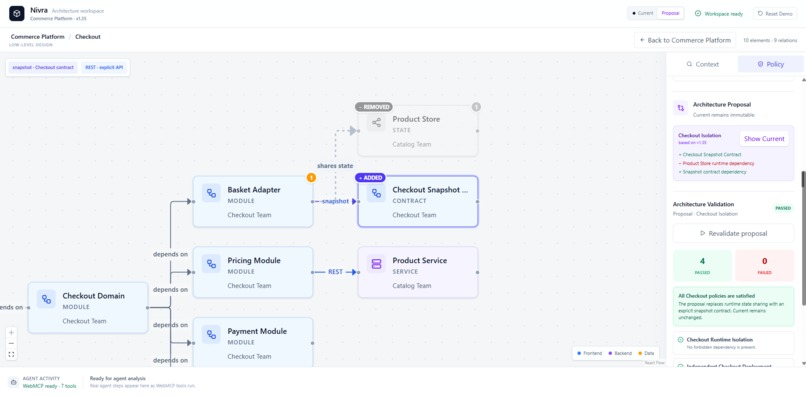This screenshot has height=397, width=806.
Task: Click the Data legend dot
Action: pos(640,353)
